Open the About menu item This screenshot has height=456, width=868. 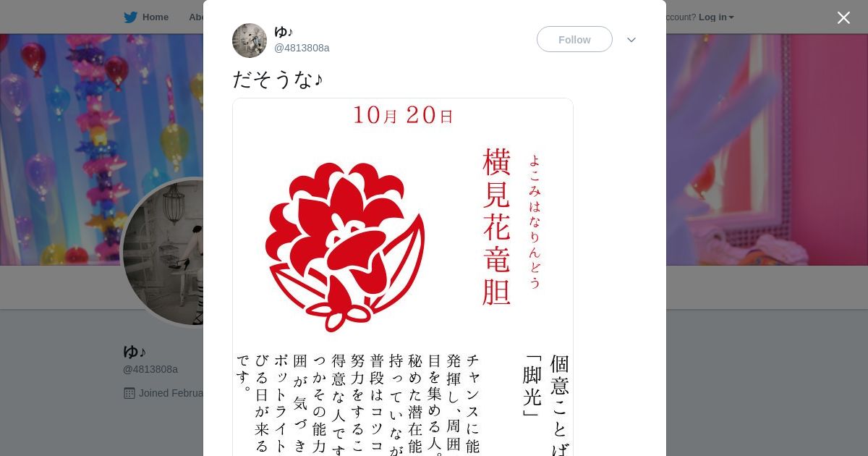(196, 17)
